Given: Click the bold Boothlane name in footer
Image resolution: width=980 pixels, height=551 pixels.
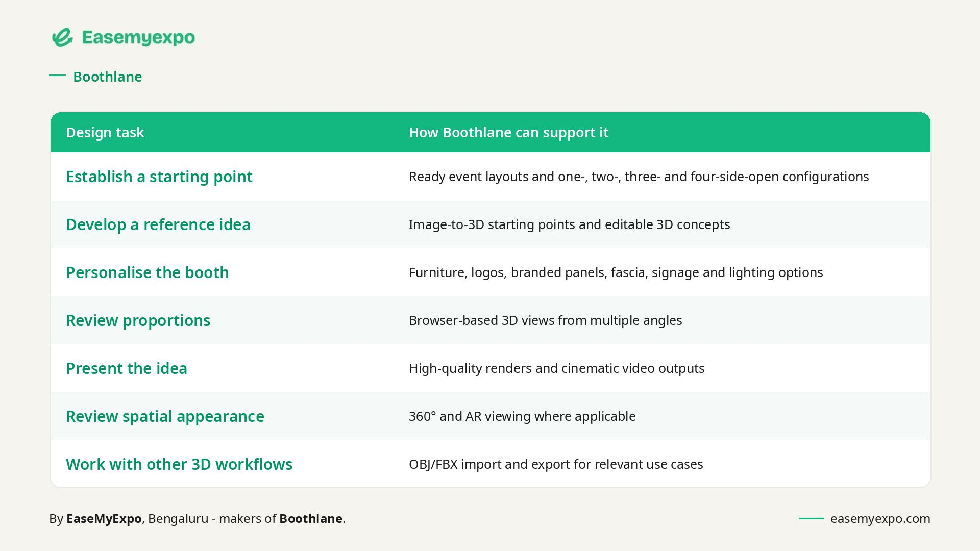Looking at the screenshot, I should point(311,518).
